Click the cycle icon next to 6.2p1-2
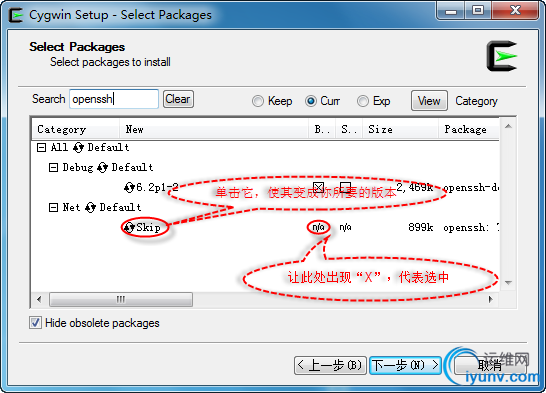 pos(129,188)
